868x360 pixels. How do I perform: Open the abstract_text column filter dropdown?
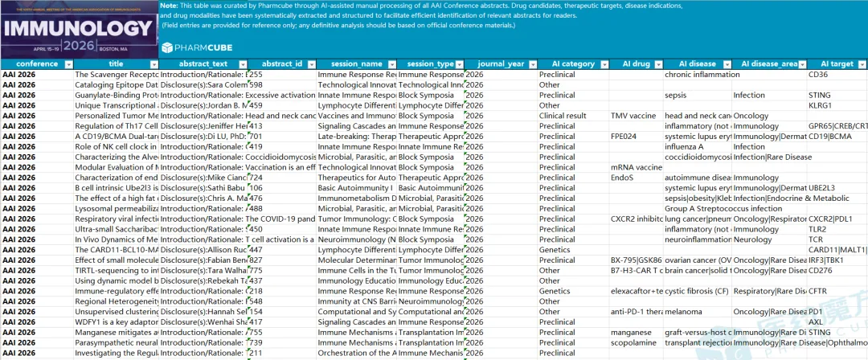pyautogui.click(x=242, y=64)
